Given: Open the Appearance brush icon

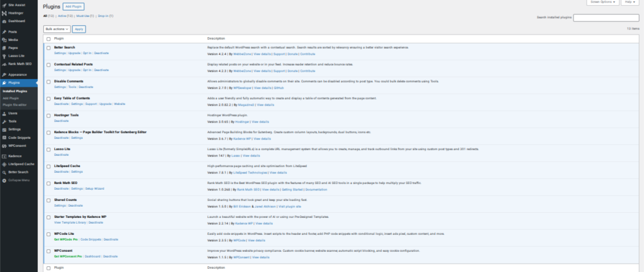Looking at the screenshot, I should [4, 75].
